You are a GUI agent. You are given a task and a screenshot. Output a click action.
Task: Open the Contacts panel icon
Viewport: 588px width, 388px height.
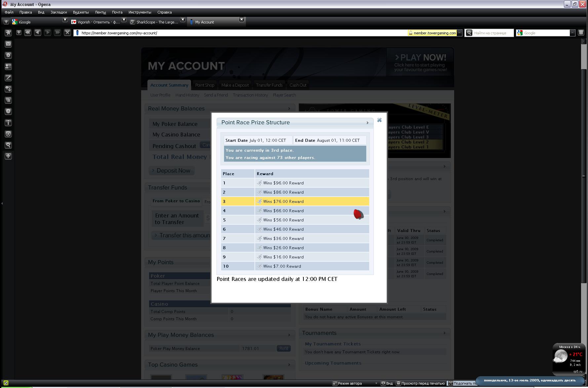coord(8,66)
